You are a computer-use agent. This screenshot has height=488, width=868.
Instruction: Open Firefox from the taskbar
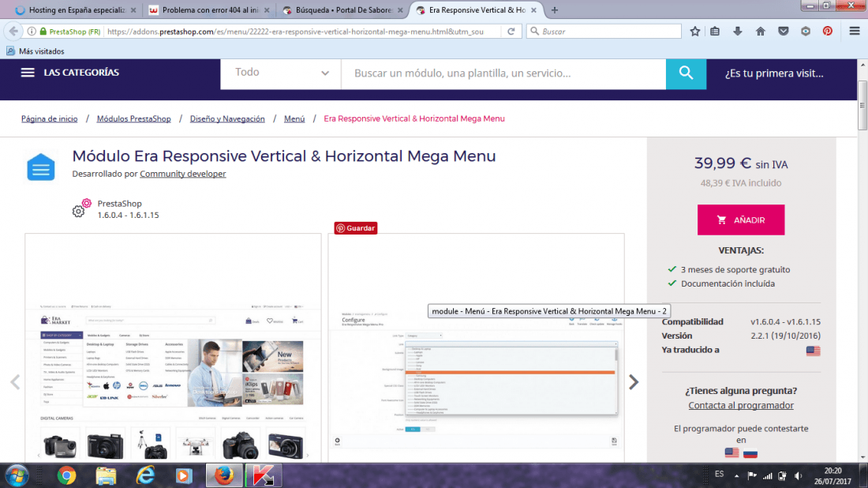224,476
